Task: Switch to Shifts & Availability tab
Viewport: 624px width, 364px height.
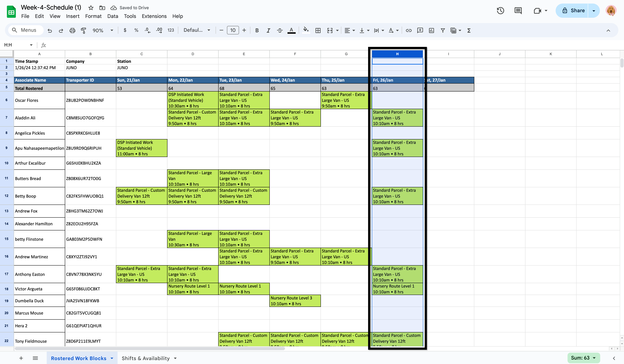Action: (x=146, y=358)
